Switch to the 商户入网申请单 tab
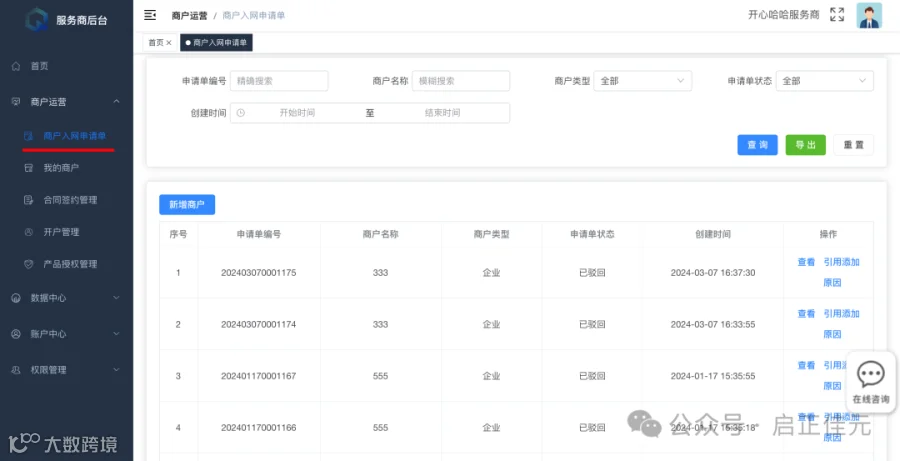 coord(216,42)
